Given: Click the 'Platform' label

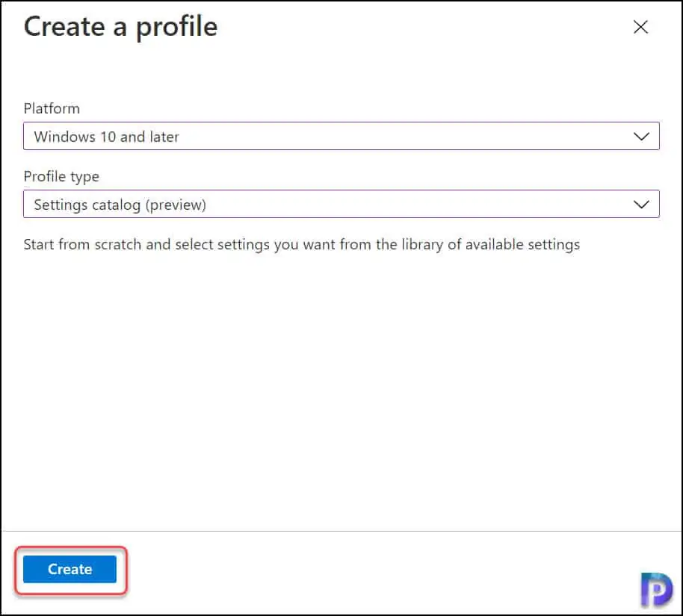Looking at the screenshot, I should tap(52, 108).
